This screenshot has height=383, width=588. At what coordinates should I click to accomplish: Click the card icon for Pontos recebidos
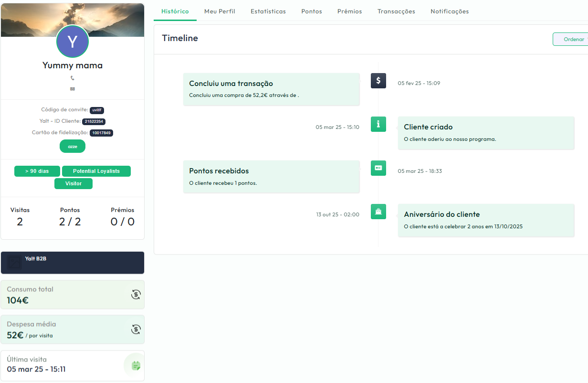[378, 168]
